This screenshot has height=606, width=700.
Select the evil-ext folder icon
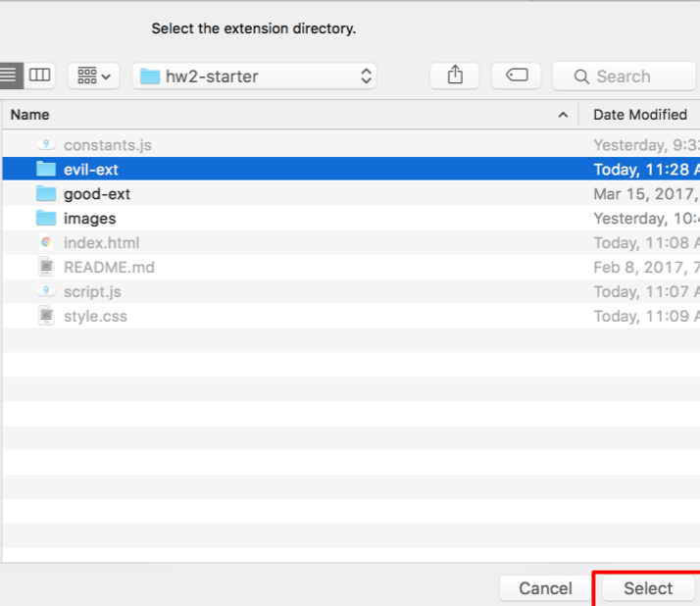pos(46,170)
